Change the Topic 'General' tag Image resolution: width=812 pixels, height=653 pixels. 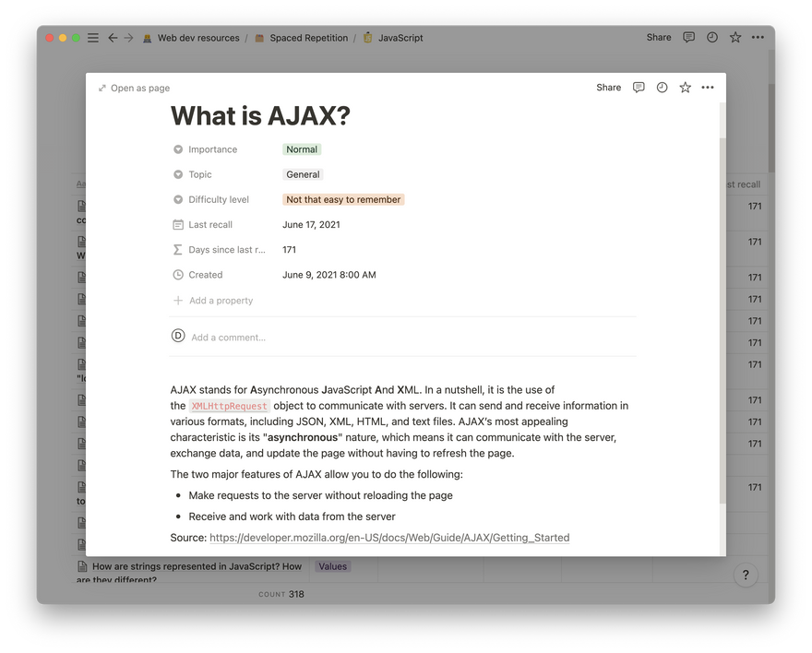pyautogui.click(x=303, y=174)
